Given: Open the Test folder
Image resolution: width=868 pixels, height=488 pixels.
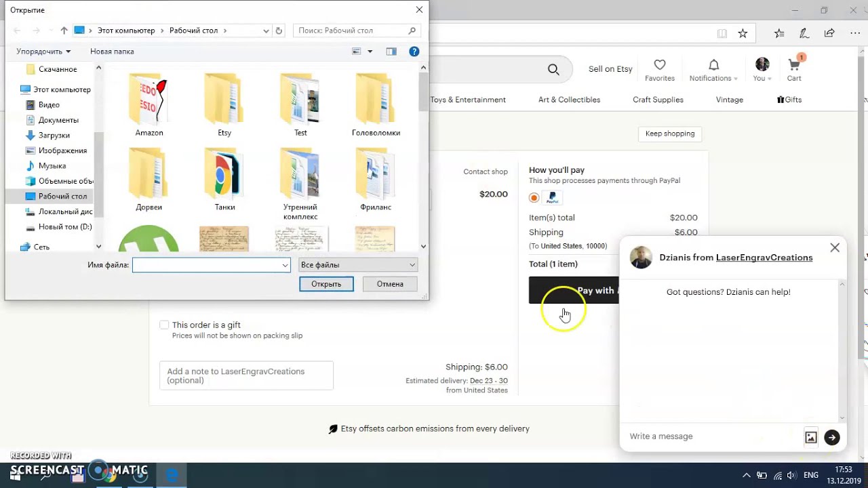Looking at the screenshot, I should click(x=300, y=105).
